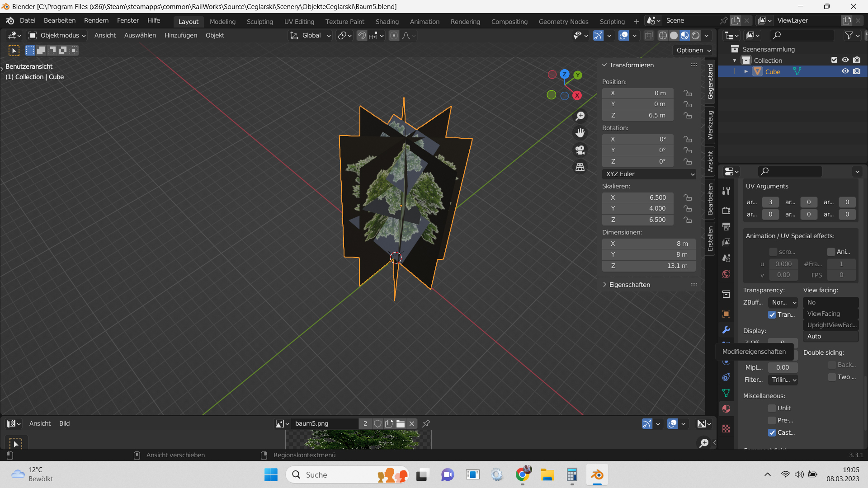Adjust the MipL... 0.00 value slider
The height and width of the screenshot is (488, 868).
click(x=783, y=367)
